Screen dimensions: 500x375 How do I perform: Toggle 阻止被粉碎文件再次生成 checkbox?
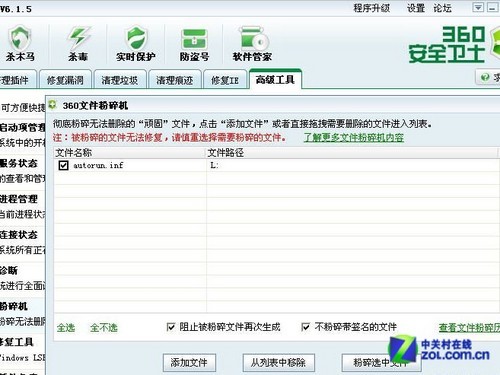[171, 327]
